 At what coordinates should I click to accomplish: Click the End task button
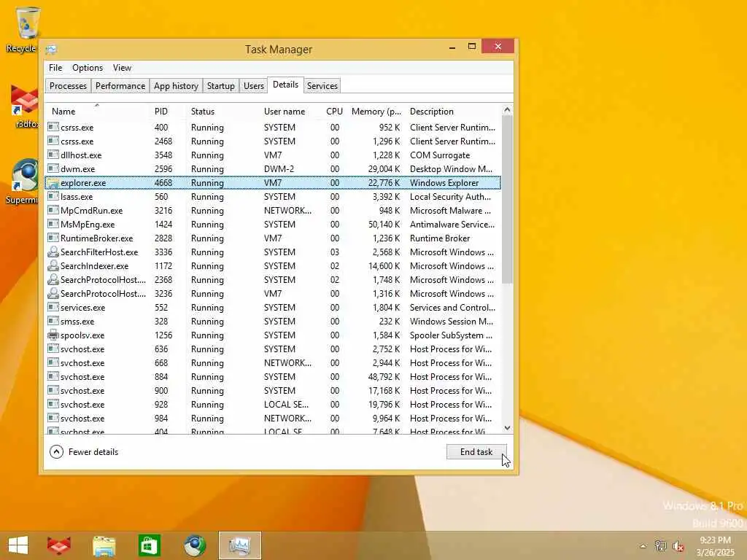click(476, 451)
